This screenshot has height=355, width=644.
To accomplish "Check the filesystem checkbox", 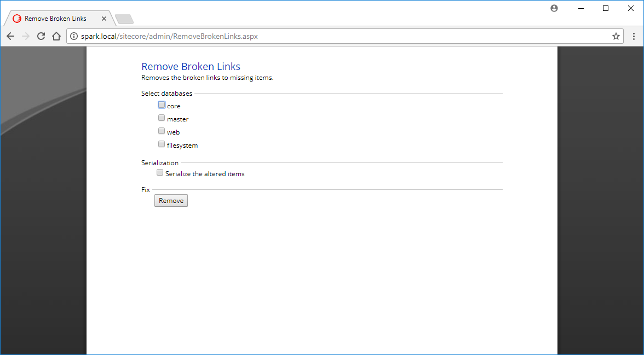I will point(162,144).
